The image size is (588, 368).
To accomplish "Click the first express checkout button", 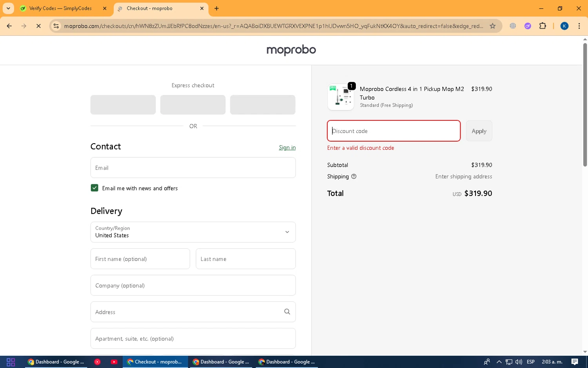I will pos(123,105).
